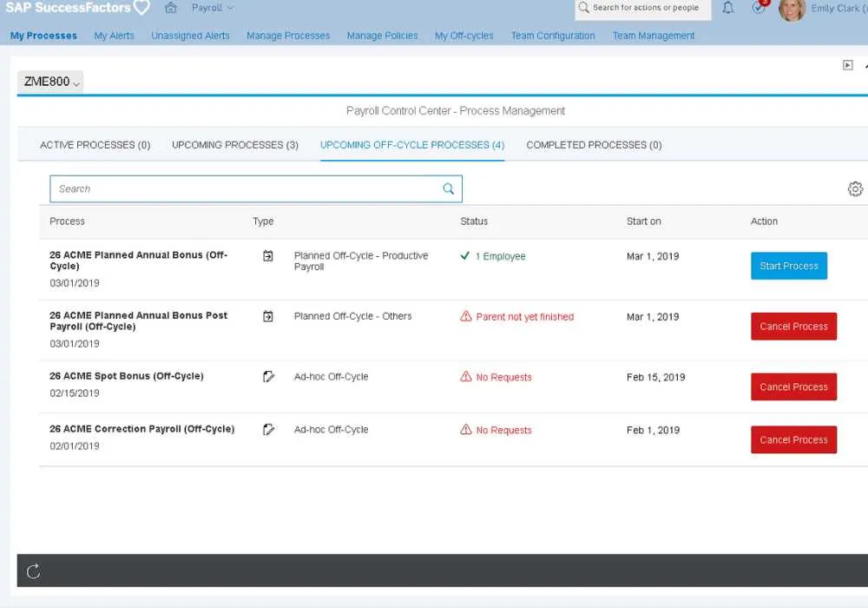This screenshot has width=868, height=608.
Task: Open the 1 Employee status link
Action: [501, 256]
